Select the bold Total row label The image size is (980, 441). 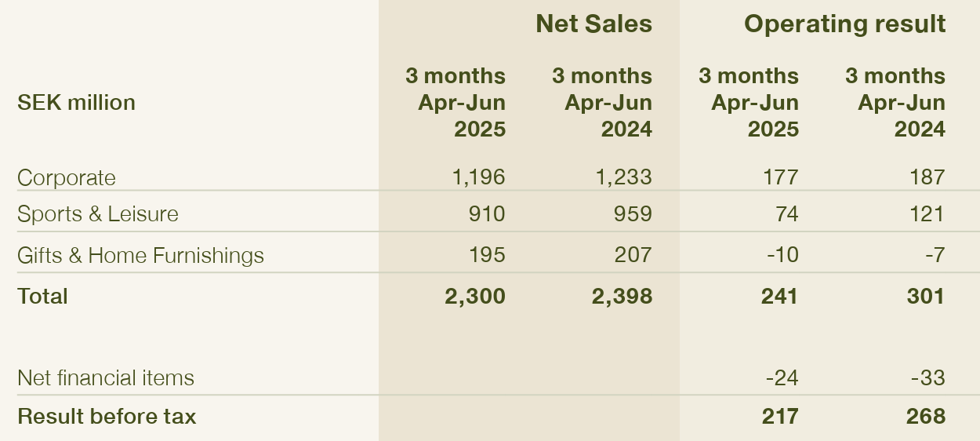pyautogui.click(x=42, y=296)
